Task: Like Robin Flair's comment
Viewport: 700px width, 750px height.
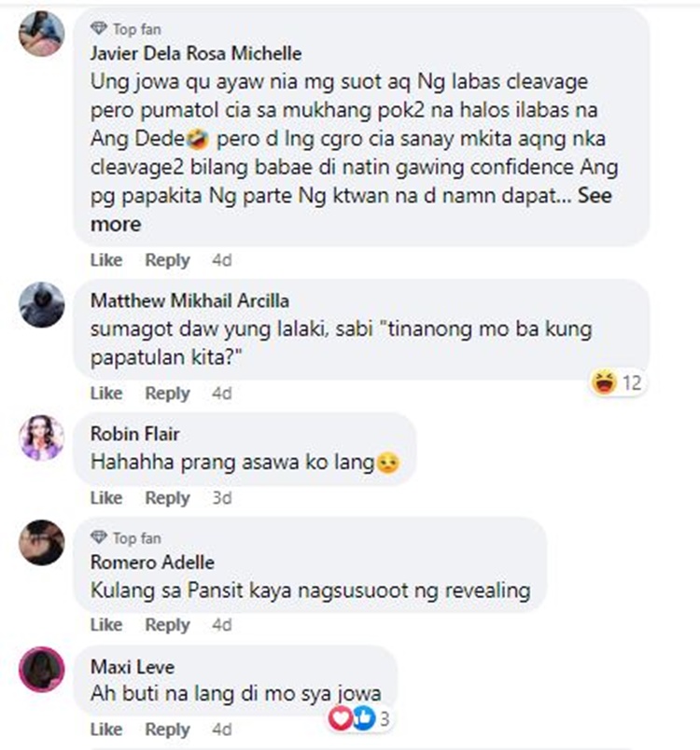Action: 106,497
